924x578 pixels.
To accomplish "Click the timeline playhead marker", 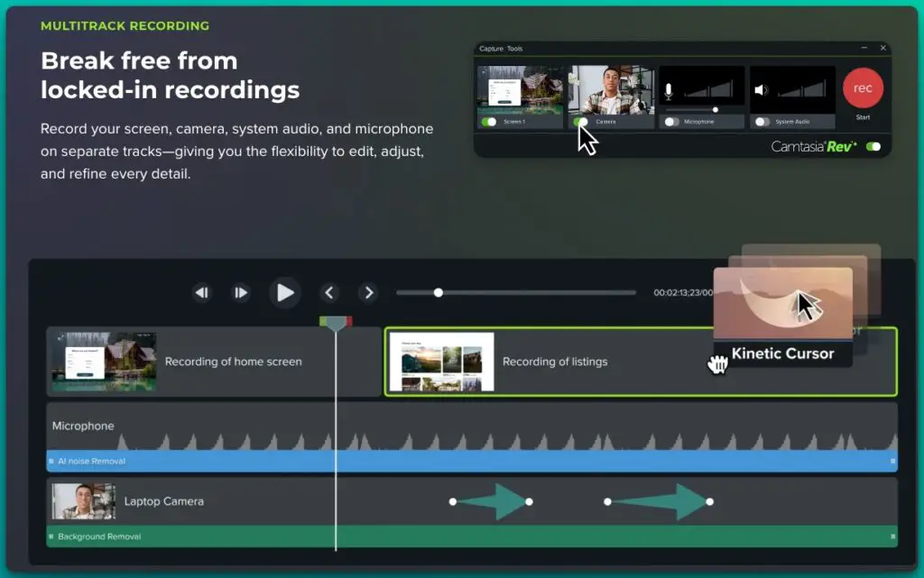I will coord(336,323).
